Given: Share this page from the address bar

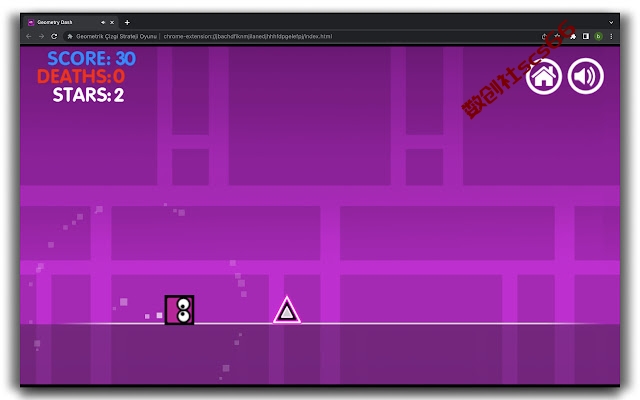Looking at the screenshot, I should click(544, 36).
